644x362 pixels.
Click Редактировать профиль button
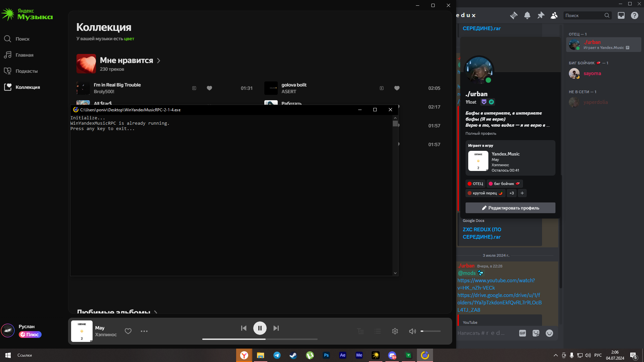click(x=510, y=208)
